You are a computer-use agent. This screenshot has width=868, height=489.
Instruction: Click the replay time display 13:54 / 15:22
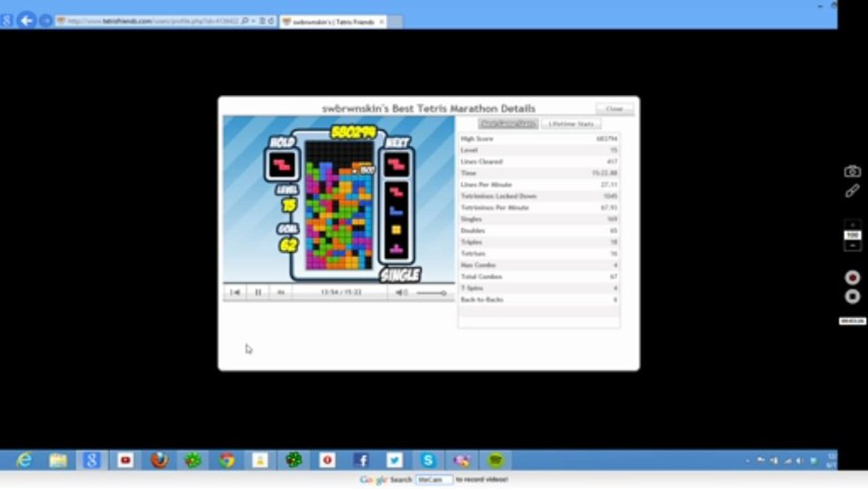point(341,292)
